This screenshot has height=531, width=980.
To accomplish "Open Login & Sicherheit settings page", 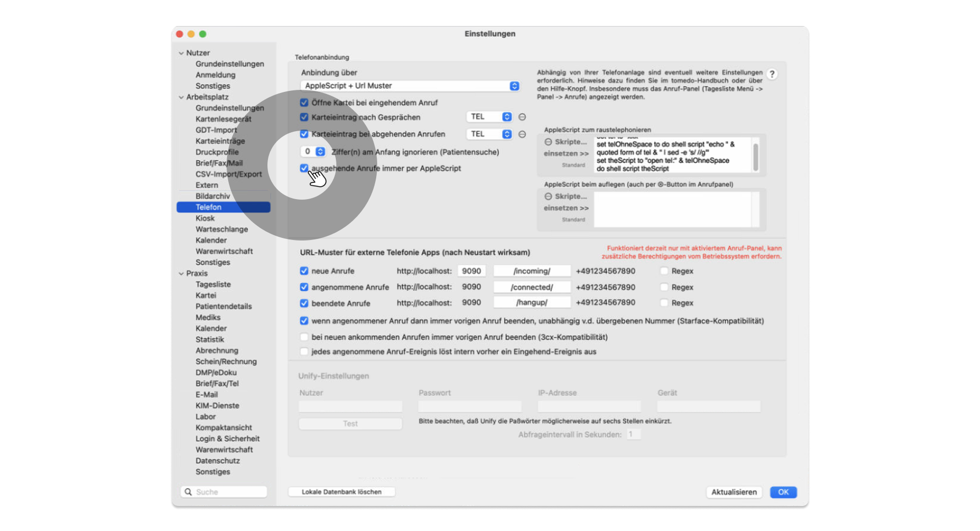I will [x=228, y=439].
